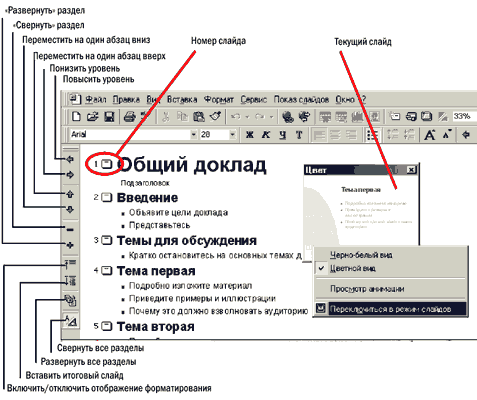Add a slide with the New Slide icon
This screenshot has width=477, height=400.
click(395, 116)
